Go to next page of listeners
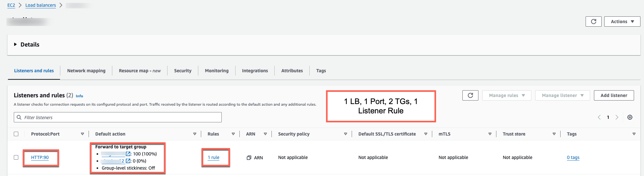The width and height of the screenshot is (644, 176). (617, 117)
